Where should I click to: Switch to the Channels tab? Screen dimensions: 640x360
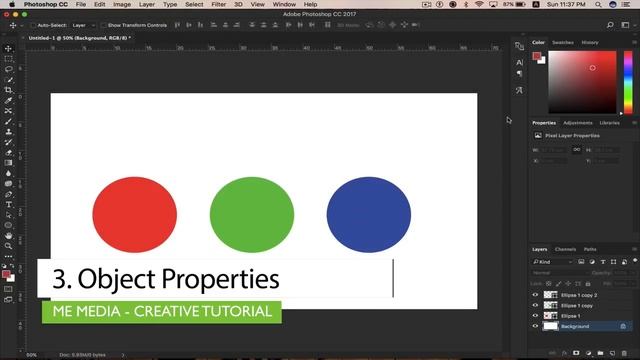[565, 249]
